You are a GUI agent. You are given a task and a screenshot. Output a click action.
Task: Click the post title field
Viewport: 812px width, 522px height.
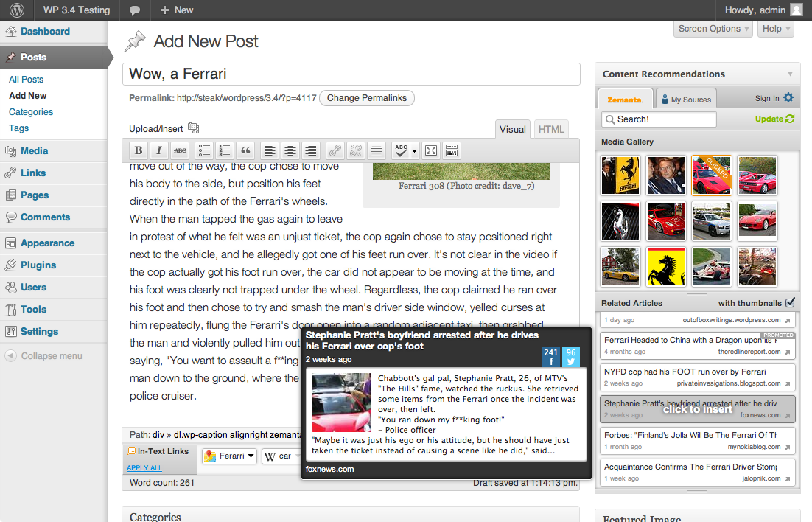351,74
